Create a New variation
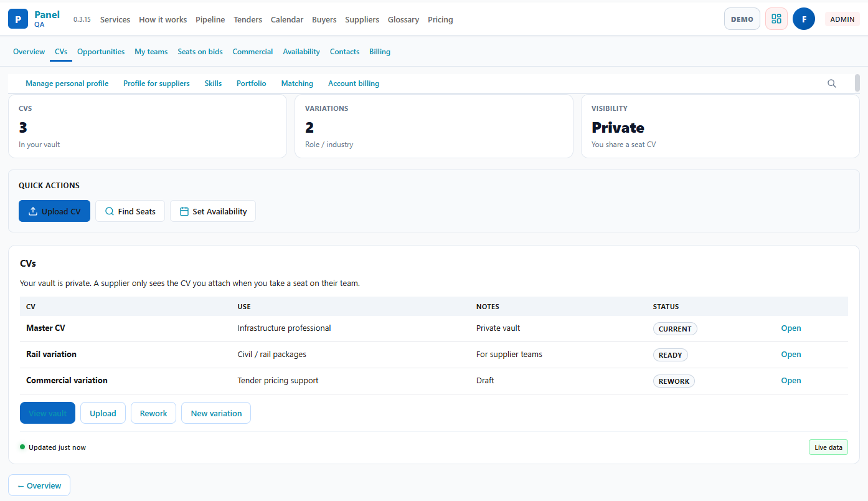868x501 pixels. click(x=216, y=413)
